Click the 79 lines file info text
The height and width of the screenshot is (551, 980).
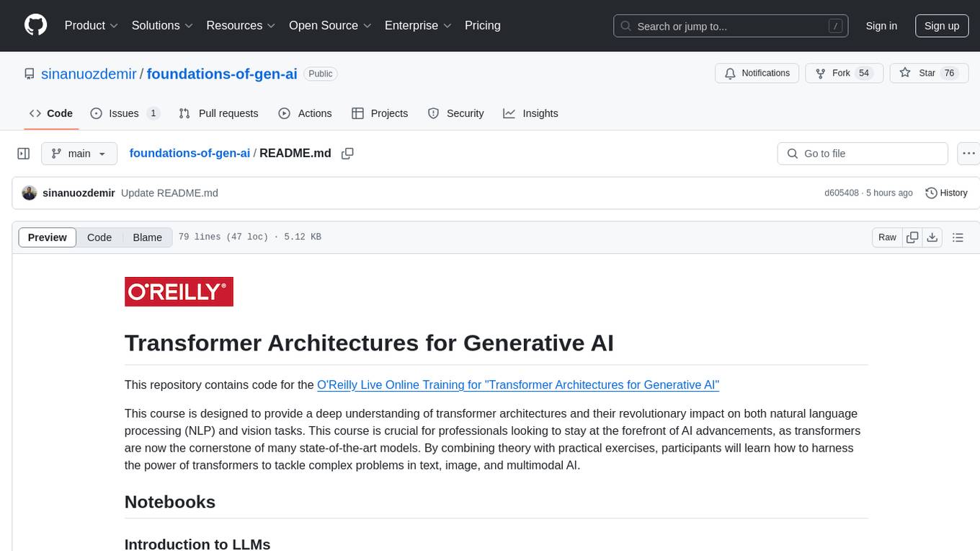(249, 237)
